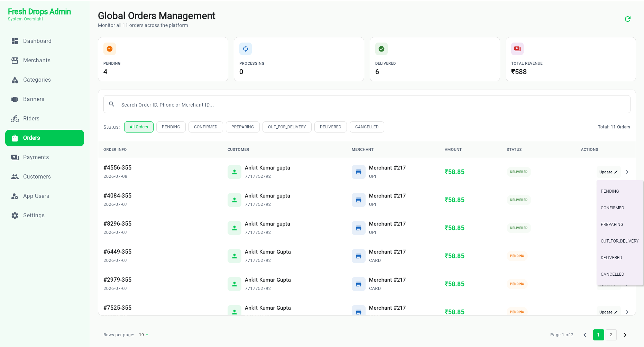Viewport: 644px width, 347px height.
Task: Filter orders by PENDING status chip
Action: (x=171, y=127)
